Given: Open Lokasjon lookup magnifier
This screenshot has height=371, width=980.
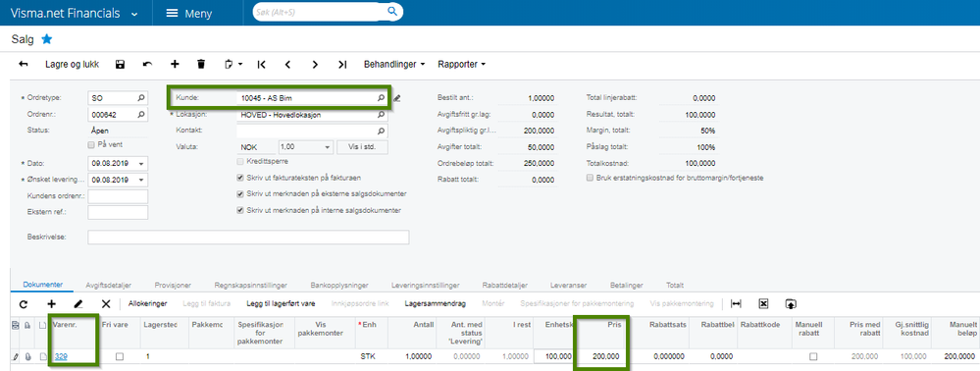Looking at the screenshot, I should coord(381,115).
